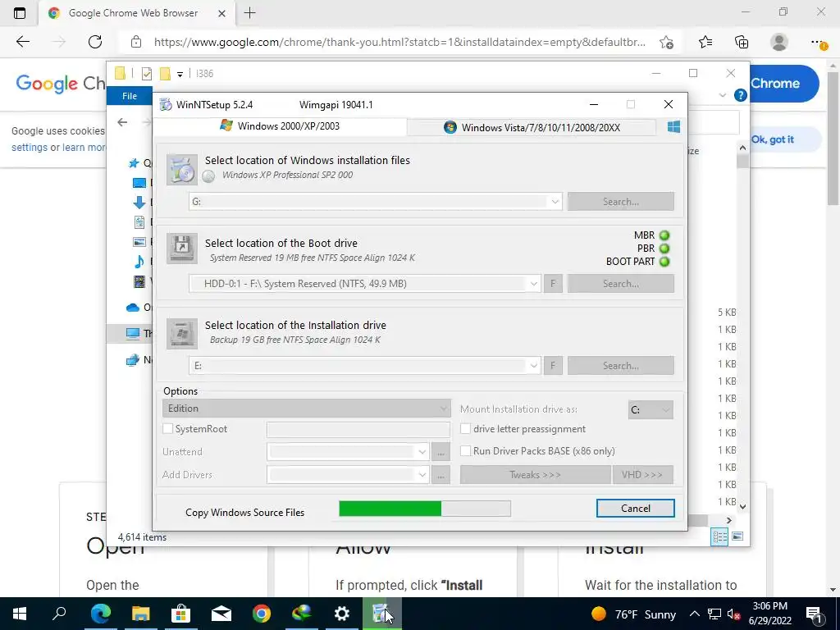Click the Edge address bar URL
Screen dimensions: 840x630
click(x=399, y=42)
